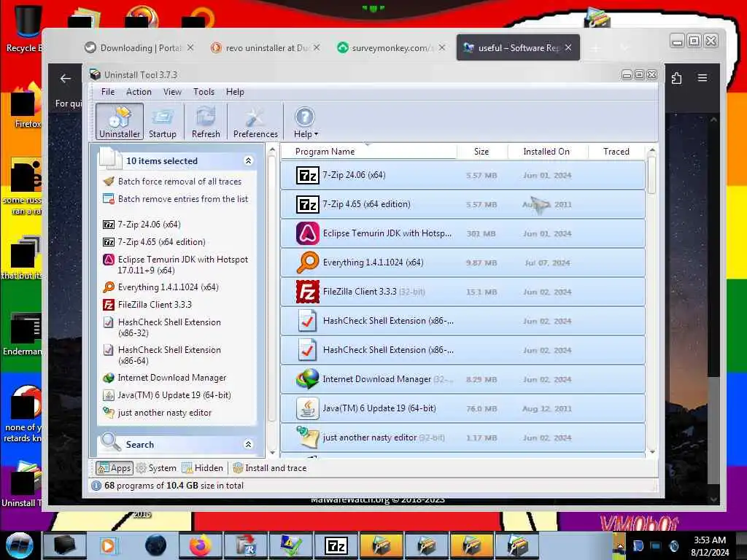Image resolution: width=747 pixels, height=560 pixels.
Task: Click Install and trace button
Action: point(270,468)
